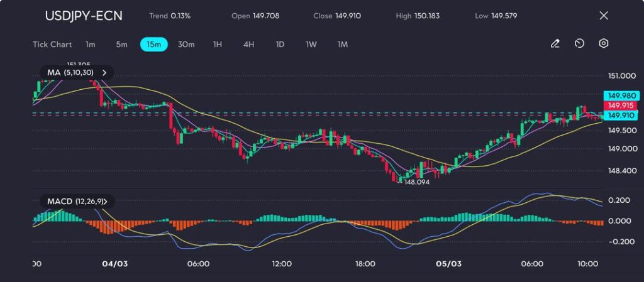Click the circular clock icon beside the pencil
644x282 pixels.
pos(579,44)
